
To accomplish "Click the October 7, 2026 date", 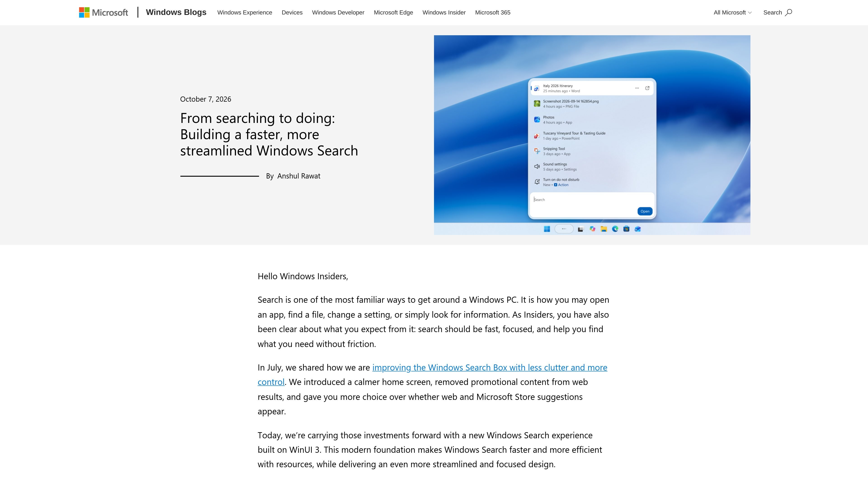I will point(205,99).
